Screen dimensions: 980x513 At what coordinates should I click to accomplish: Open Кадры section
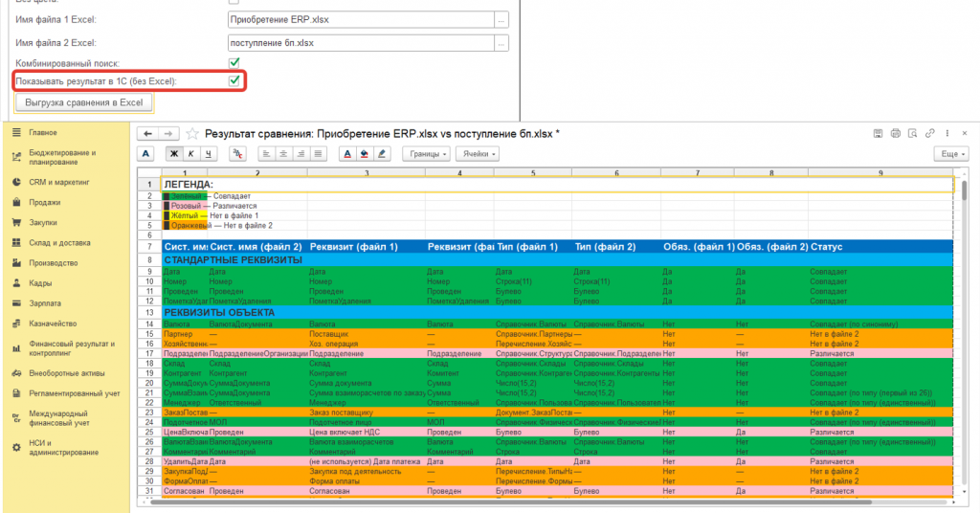[40, 283]
